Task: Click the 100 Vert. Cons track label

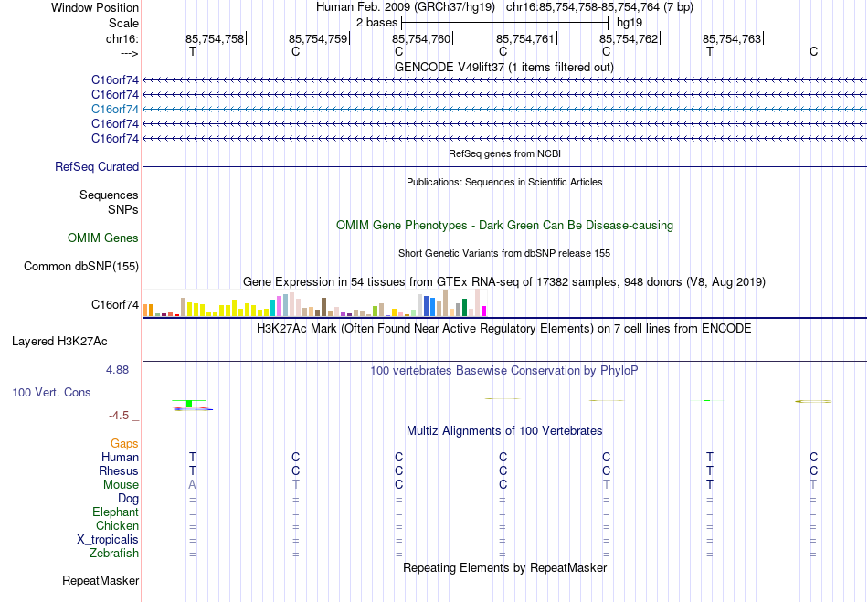Action: point(51,392)
